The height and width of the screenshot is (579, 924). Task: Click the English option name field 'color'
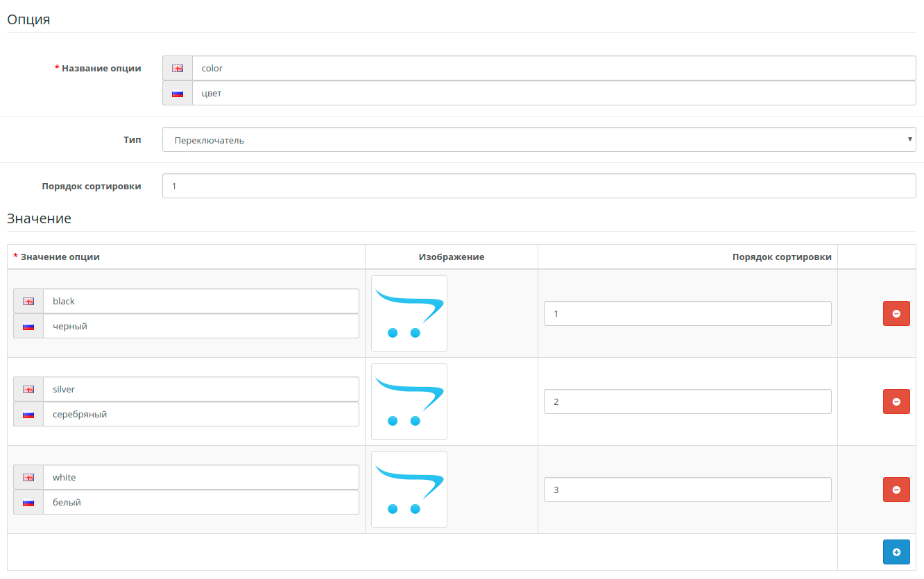(x=554, y=68)
